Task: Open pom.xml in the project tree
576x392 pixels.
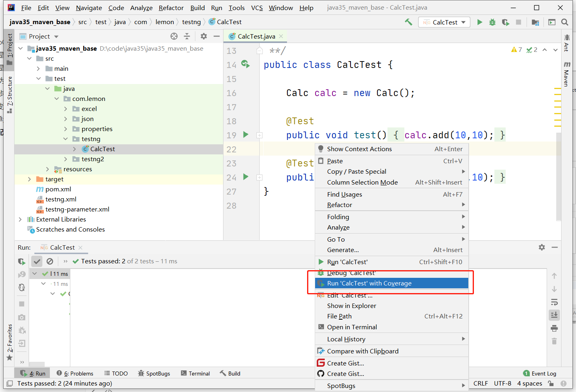Action: click(58, 189)
